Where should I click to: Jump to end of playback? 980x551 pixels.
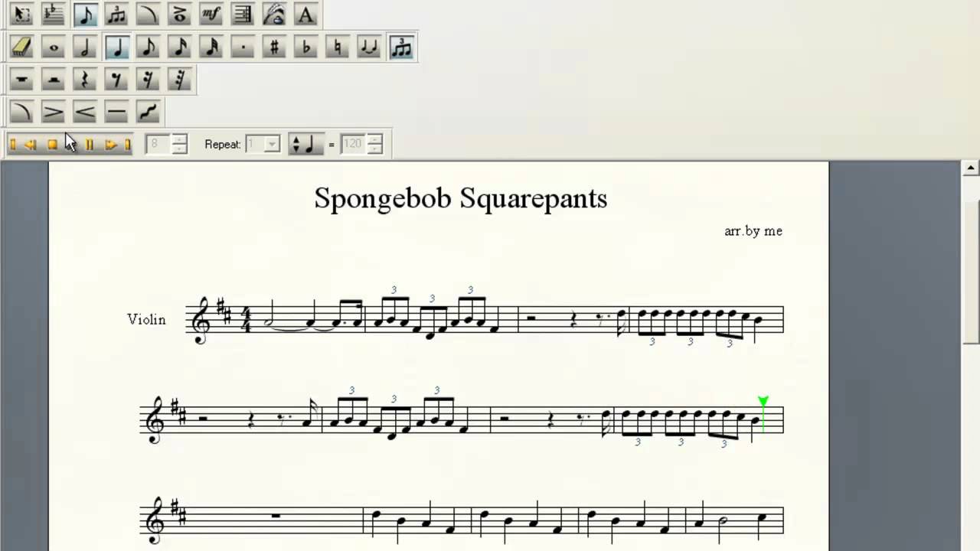(127, 145)
